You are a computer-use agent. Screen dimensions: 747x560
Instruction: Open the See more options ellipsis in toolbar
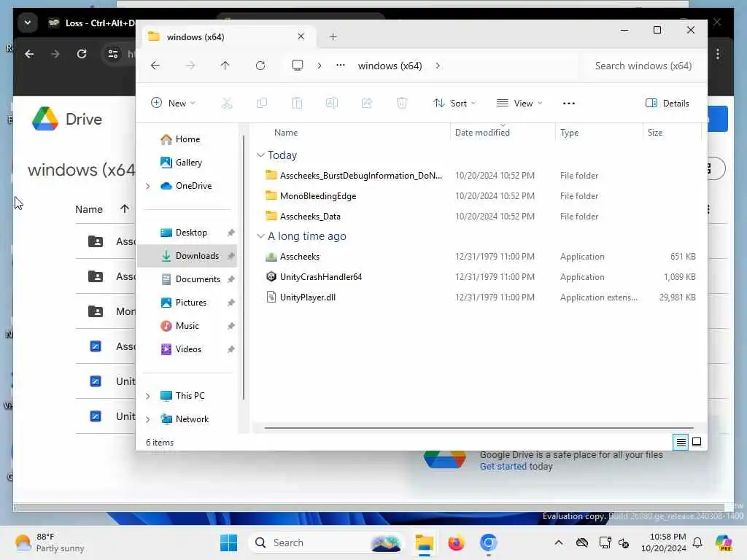569,103
